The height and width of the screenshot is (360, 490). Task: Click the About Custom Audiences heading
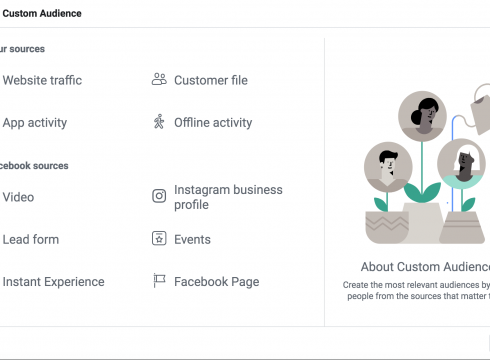click(425, 267)
